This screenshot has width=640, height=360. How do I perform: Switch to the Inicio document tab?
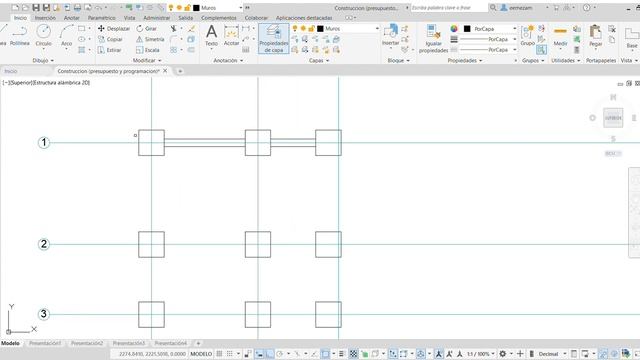[x=11, y=71]
